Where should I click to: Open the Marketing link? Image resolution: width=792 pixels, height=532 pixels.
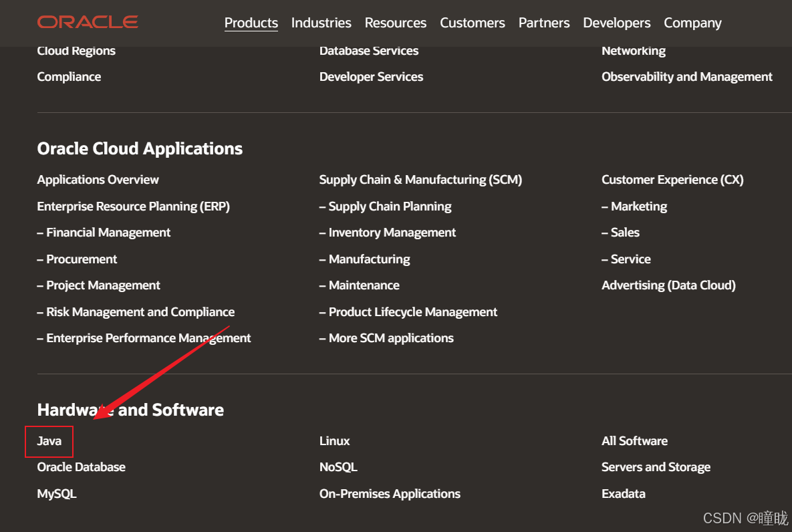pos(634,206)
